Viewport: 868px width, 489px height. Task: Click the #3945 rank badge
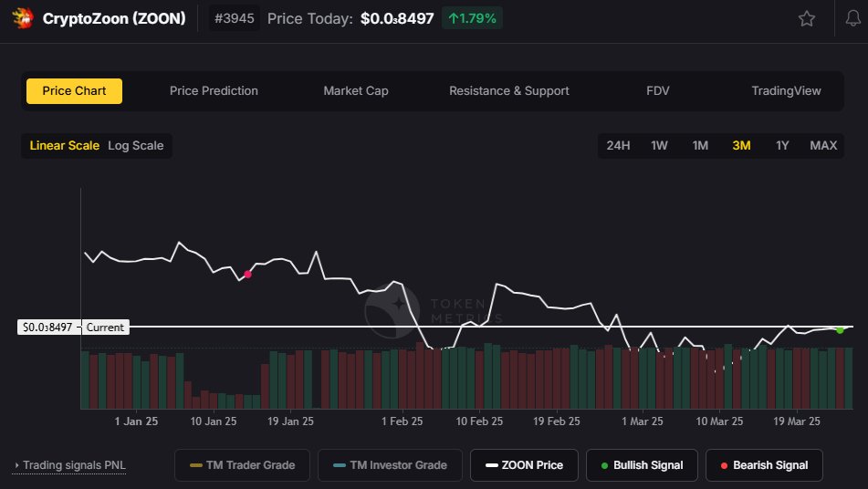[x=235, y=18]
